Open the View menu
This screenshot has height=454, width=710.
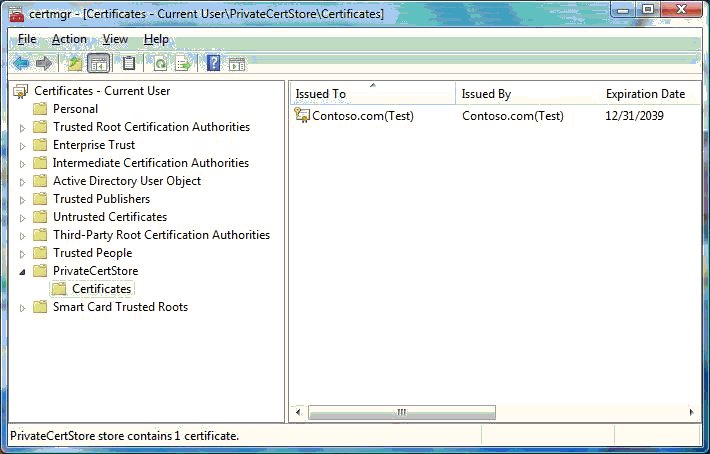115,39
